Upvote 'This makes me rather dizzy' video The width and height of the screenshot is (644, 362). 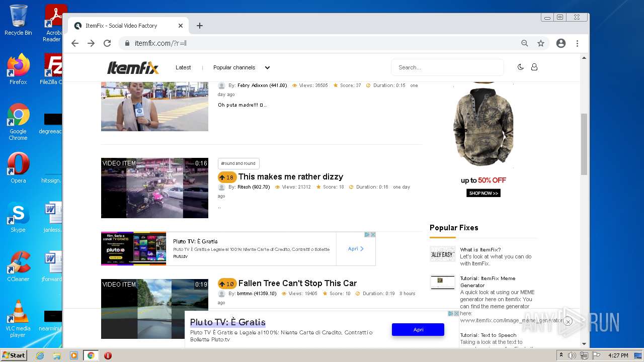(227, 177)
